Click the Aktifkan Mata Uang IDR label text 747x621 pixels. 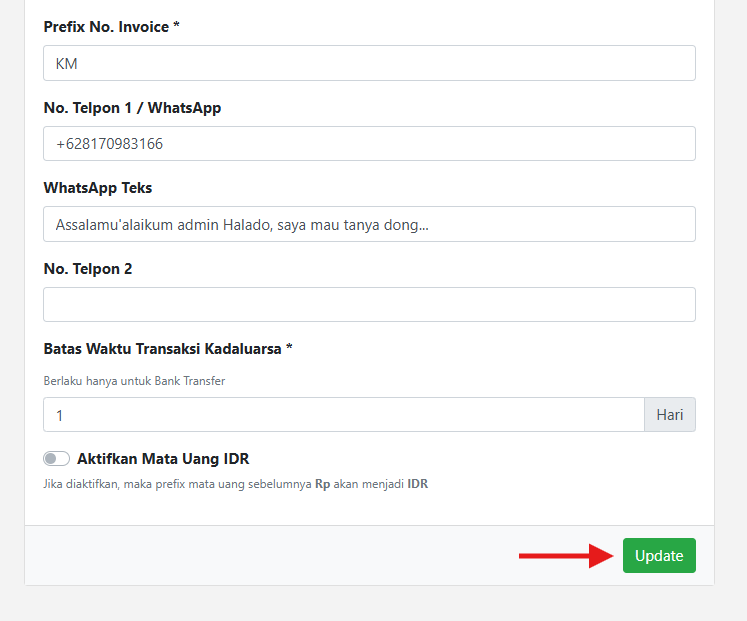[x=163, y=459]
